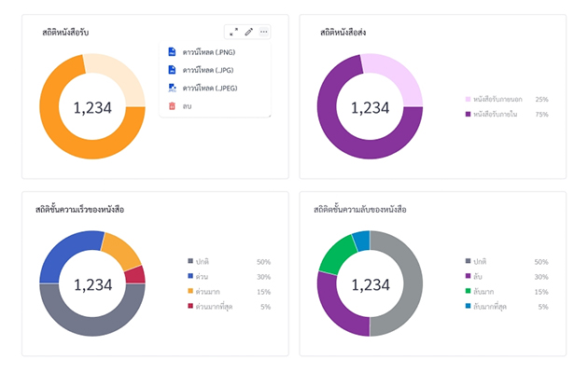Screen dimensions: 588x373
Task: Select ดาวน์โหลด (.JPEG) menu option
Action: [208, 88]
